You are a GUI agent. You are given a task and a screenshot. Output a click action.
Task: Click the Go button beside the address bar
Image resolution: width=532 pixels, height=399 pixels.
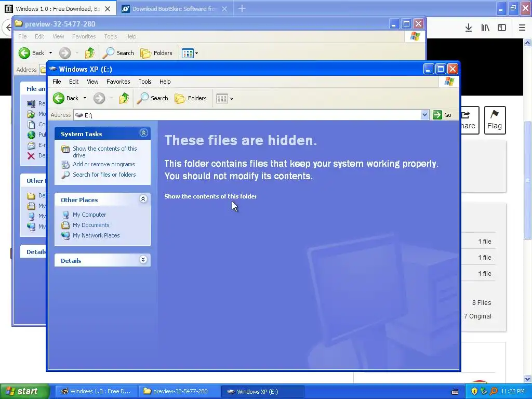click(443, 115)
